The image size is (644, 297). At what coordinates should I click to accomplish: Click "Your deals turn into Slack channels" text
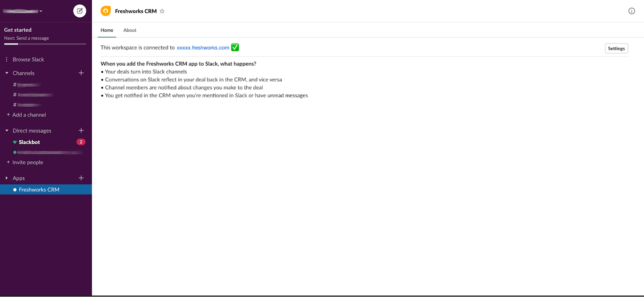pyautogui.click(x=146, y=72)
